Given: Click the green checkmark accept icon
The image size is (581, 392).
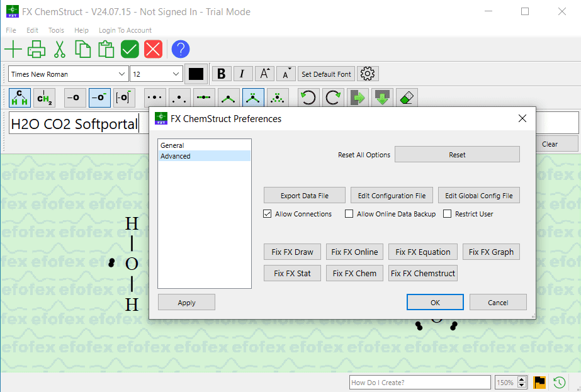Looking at the screenshot, I should tap(130, 49).
